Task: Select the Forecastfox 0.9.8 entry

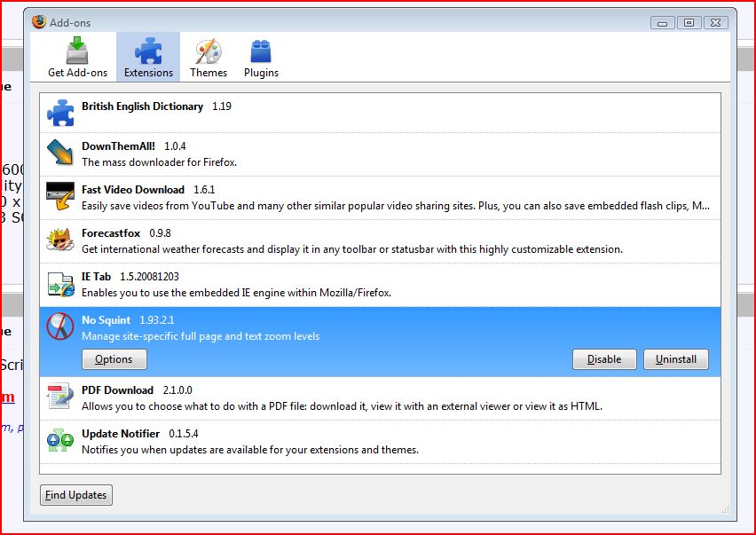Action: click(x=380, y=241)
